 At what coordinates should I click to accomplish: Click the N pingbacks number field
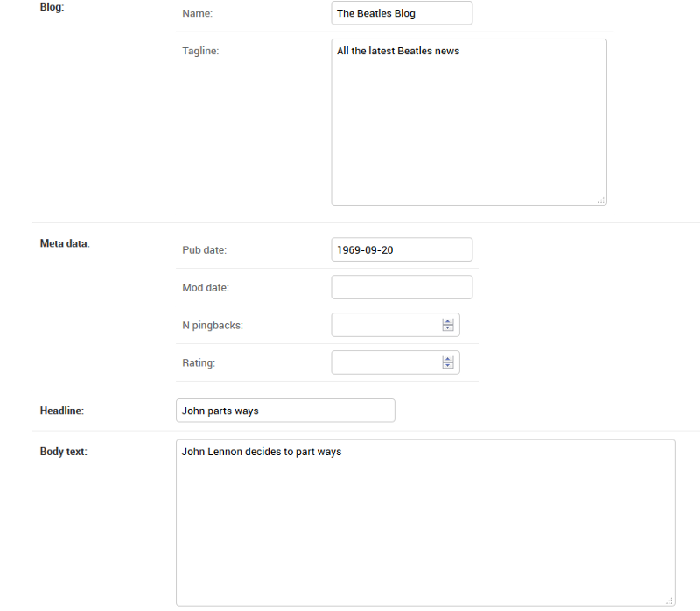(x=395, y=325)
